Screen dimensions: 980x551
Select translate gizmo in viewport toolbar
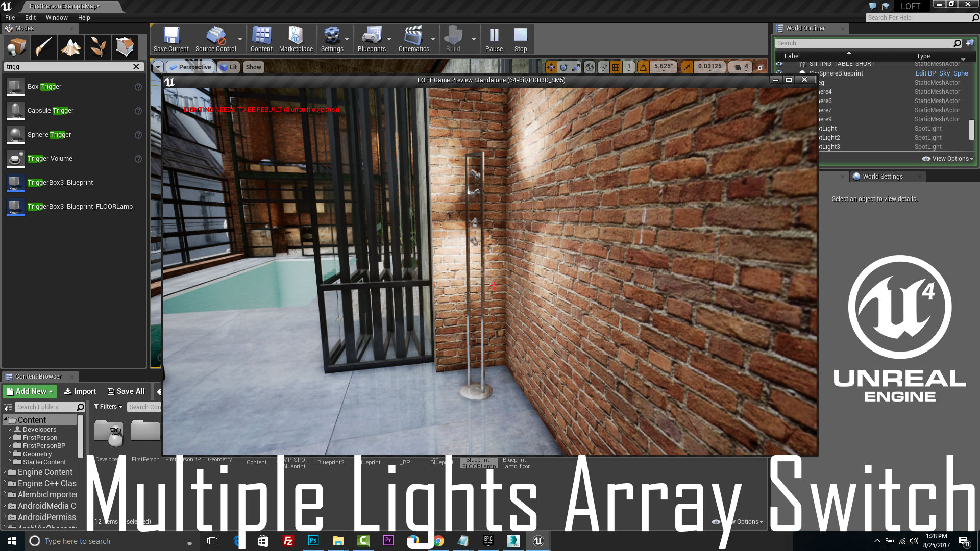click(551, 67)
